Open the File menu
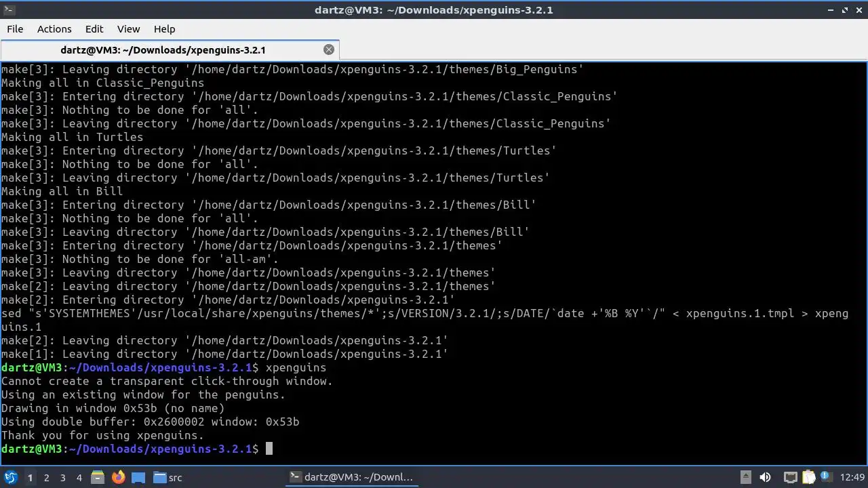868x488 pixels. (x=15, y=29)
